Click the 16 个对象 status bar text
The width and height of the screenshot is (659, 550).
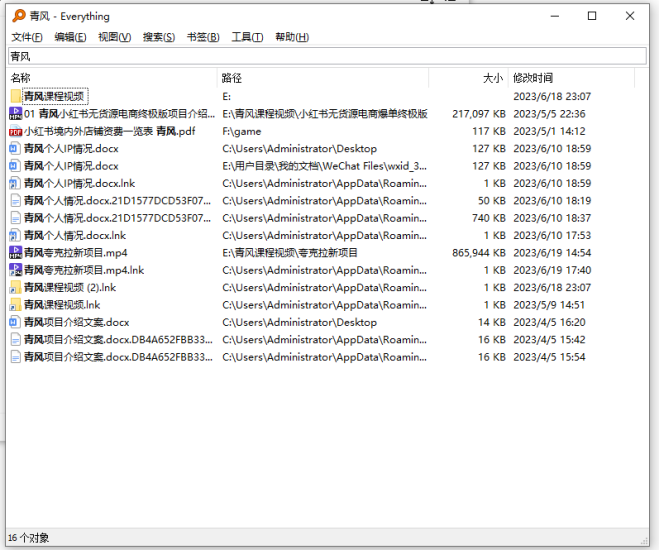pos(28,538)
